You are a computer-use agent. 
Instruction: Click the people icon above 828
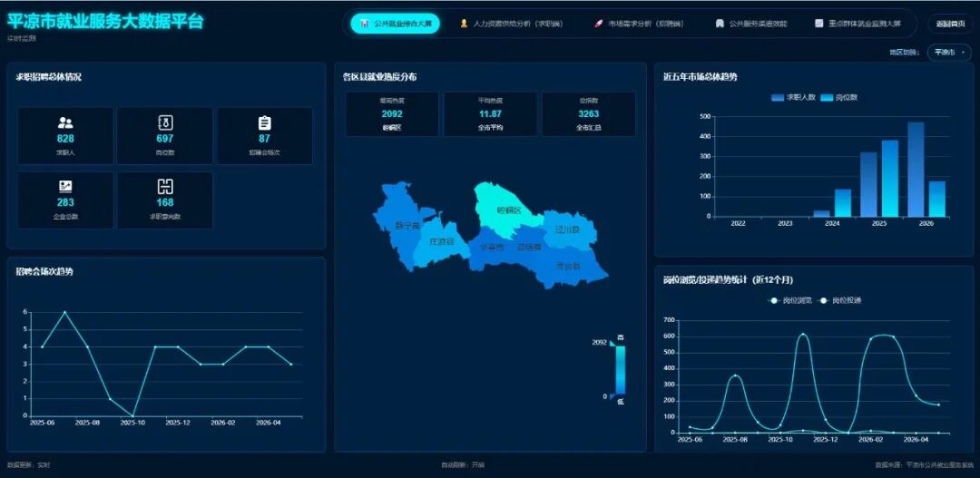[x=65, y=123]
